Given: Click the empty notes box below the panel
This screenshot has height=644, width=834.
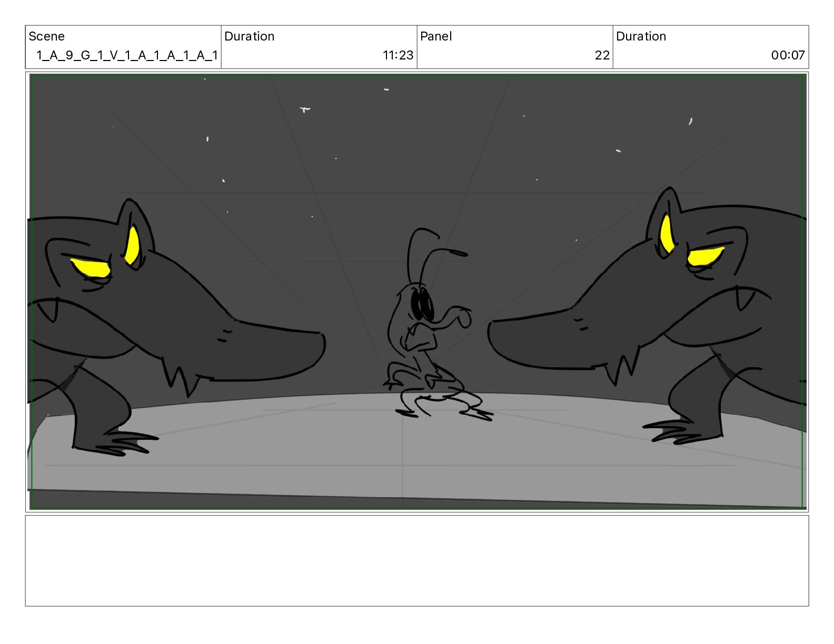Looking at the screenshot, I should 417,561.
